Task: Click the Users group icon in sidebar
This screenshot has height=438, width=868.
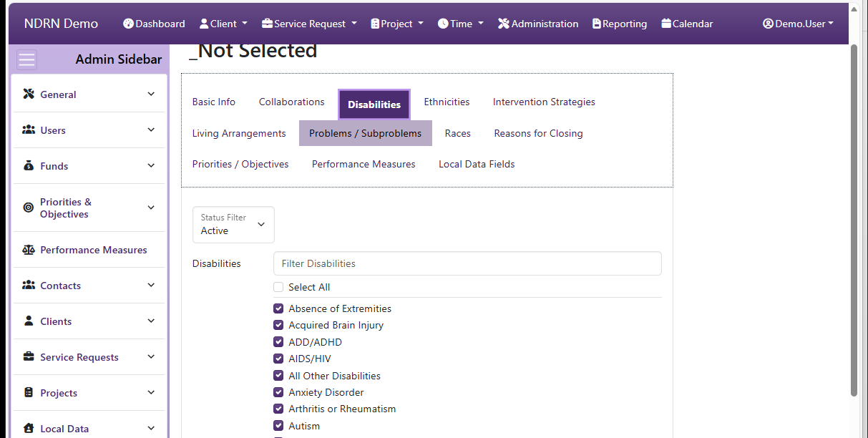Action: 29,130
